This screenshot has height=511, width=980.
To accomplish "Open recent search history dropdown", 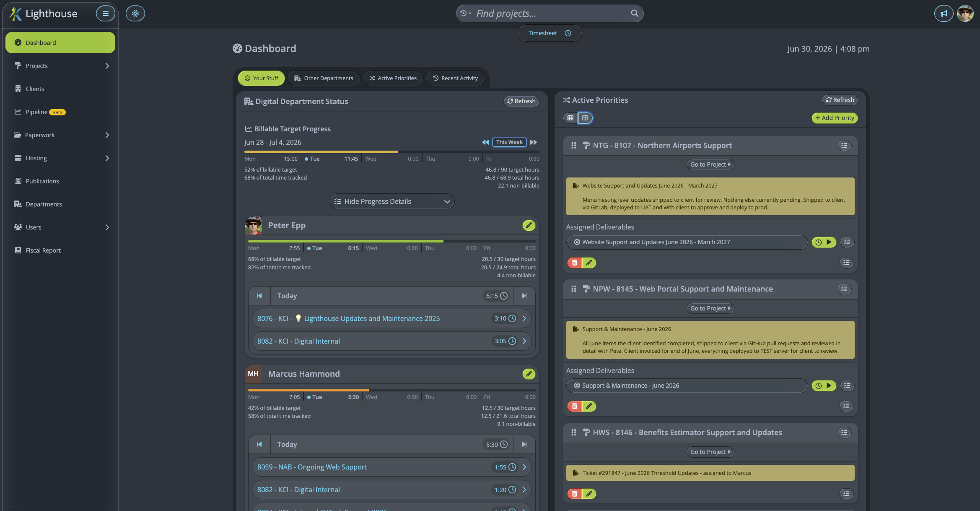I will click(465, 13).
